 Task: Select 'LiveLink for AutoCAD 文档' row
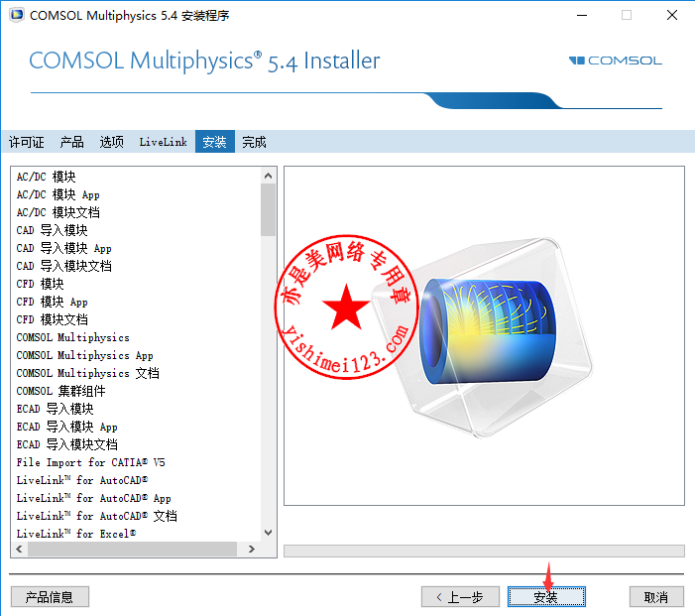coord(138,516)
